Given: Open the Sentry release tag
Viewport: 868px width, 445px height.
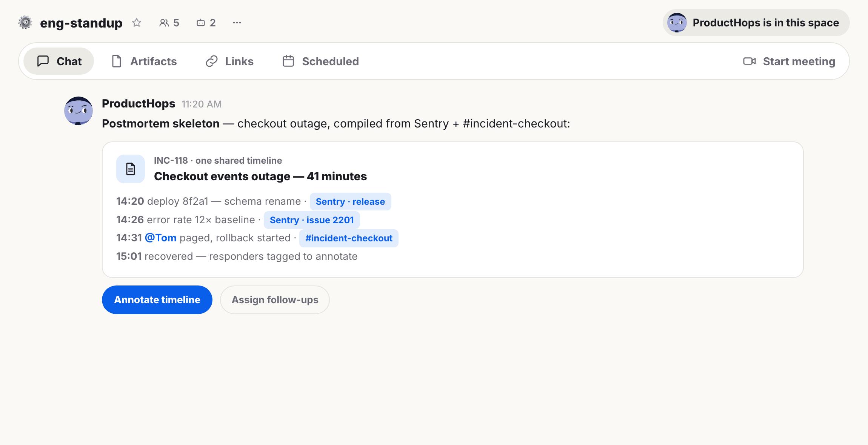Looking at the screenshot, I should point(350,201).
